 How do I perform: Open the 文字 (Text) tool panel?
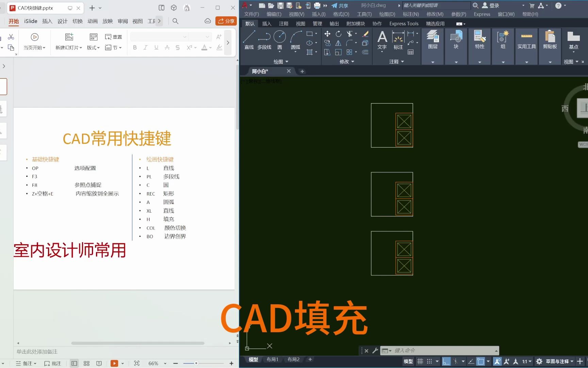[x=382, y=40]
